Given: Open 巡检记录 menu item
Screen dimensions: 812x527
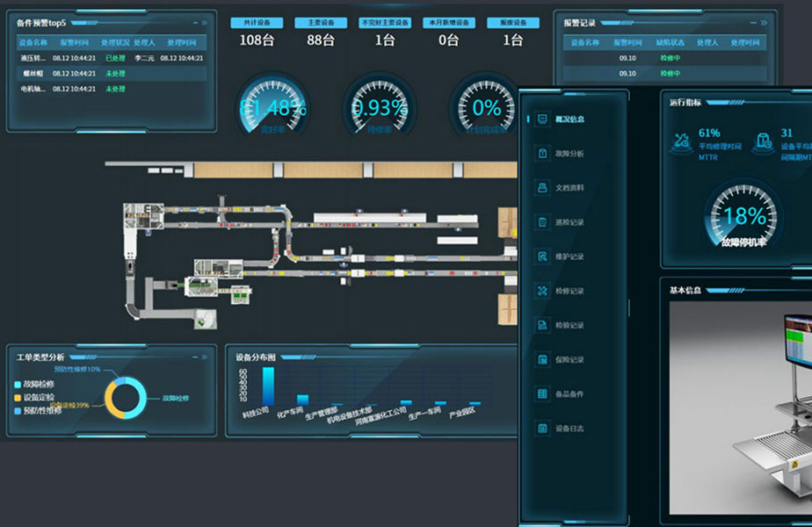Looking at the screenshot, I should point(569,222).
